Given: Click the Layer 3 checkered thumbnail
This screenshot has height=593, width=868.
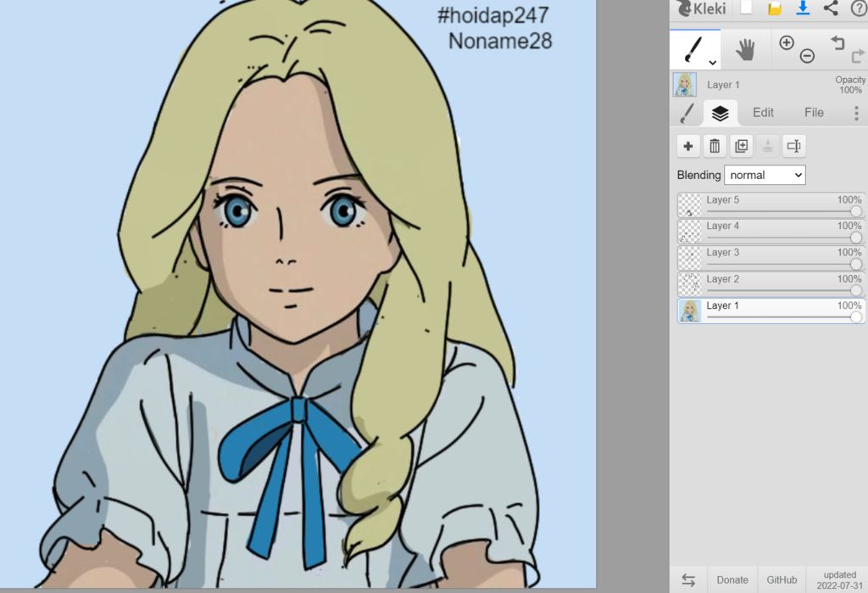Looking at the screenshot, I should coord(690,258).
